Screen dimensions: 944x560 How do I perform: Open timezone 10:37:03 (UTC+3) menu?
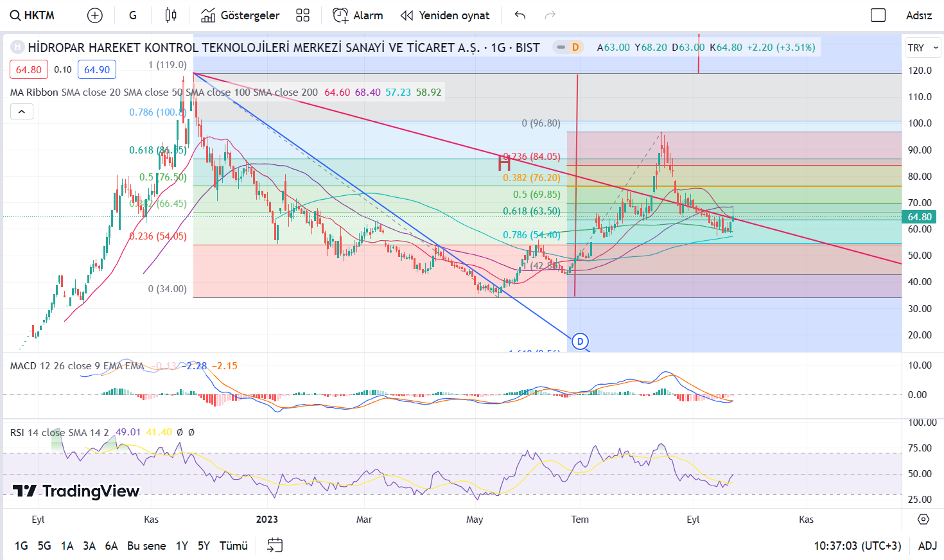(857, 546)
